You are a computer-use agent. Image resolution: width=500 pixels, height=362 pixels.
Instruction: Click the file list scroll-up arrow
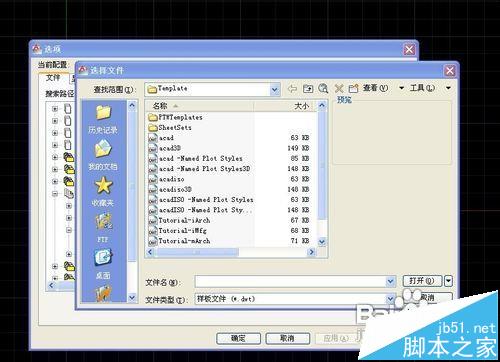click(322, 106)
